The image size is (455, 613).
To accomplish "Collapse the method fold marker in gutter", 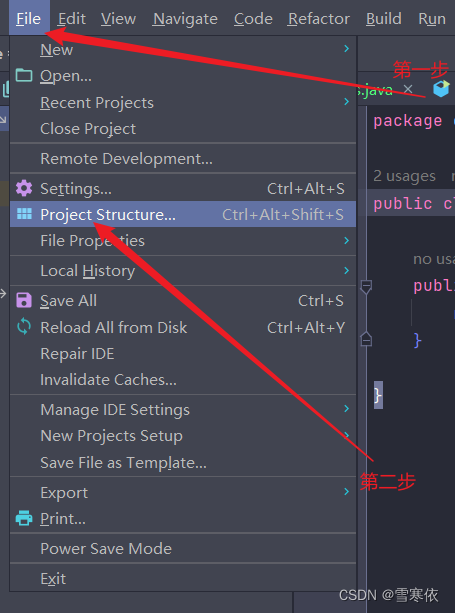I will click(366, 287).
